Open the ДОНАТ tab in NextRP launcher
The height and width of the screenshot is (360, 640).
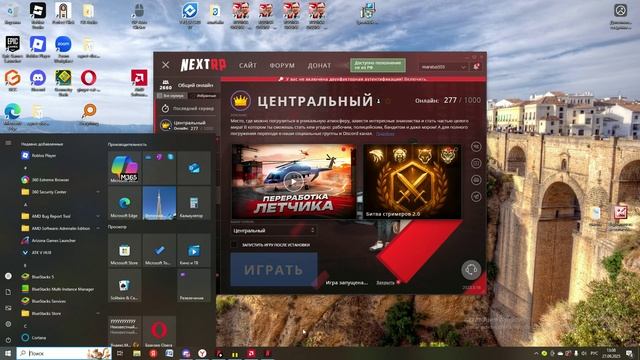click(319, 65)
